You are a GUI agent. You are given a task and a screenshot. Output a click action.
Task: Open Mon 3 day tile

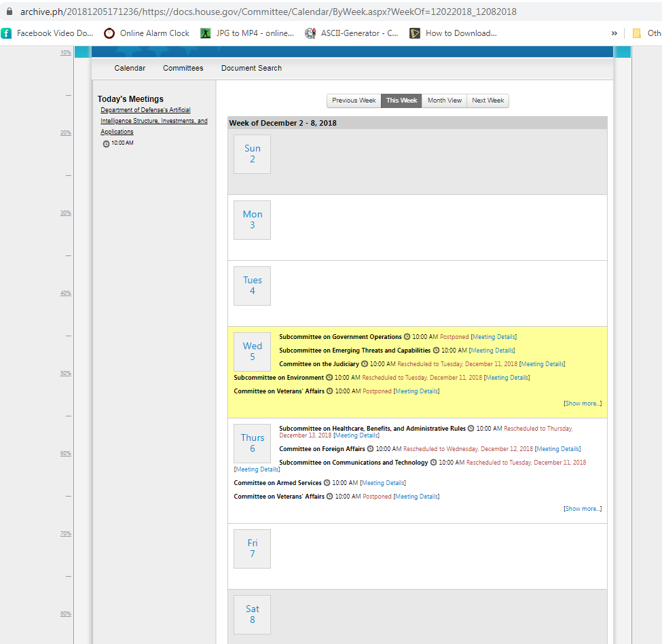pyautogui.click(x=252, y=220)
